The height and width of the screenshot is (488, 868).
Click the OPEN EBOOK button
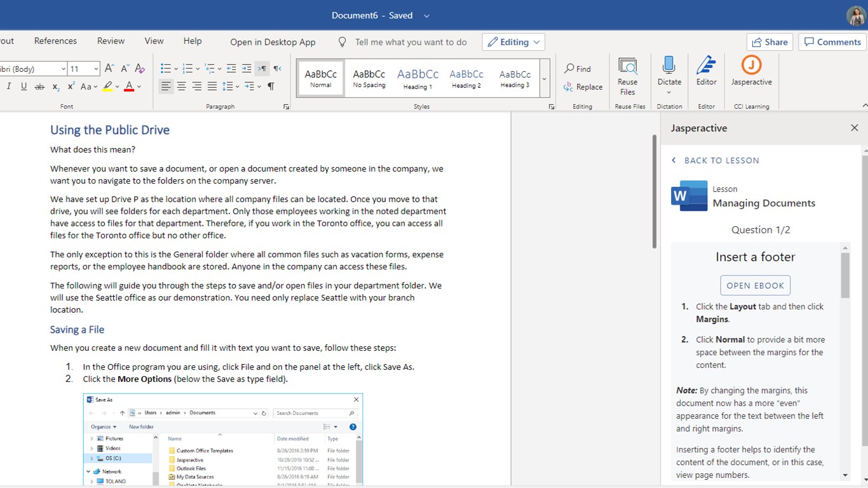tap(755, 285)
